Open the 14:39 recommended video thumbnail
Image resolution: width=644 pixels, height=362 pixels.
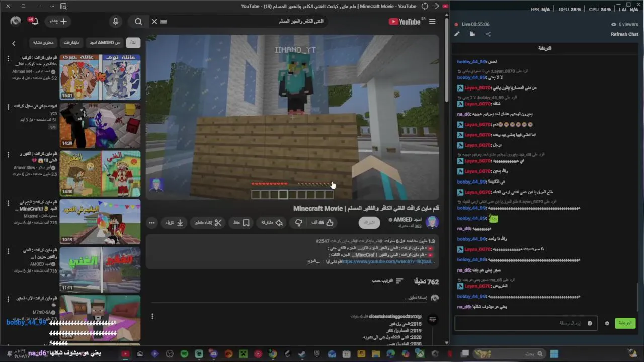[100, 125]
